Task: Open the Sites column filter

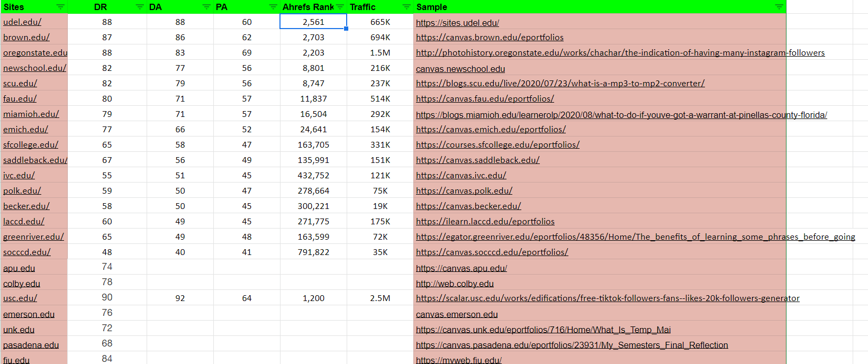Action: pyautogui.click(x=60, y=7)
